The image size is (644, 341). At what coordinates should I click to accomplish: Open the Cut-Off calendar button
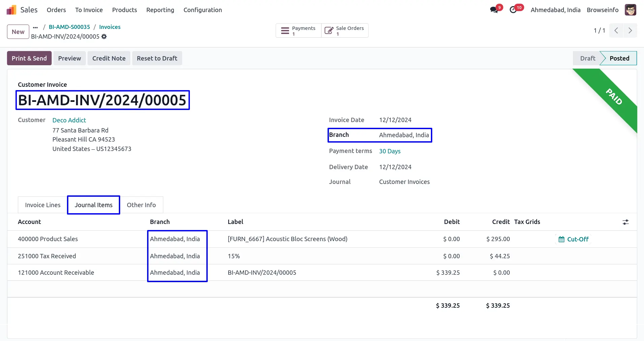tap(573, 239)
